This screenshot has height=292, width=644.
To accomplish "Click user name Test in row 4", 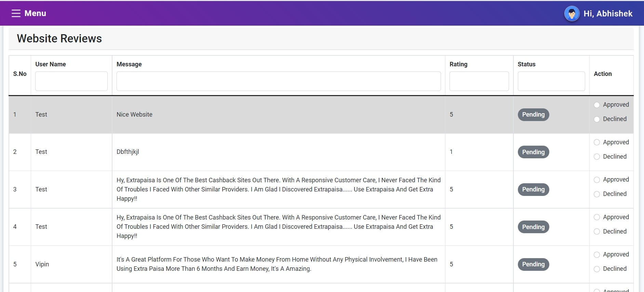I will coord(41,227).
